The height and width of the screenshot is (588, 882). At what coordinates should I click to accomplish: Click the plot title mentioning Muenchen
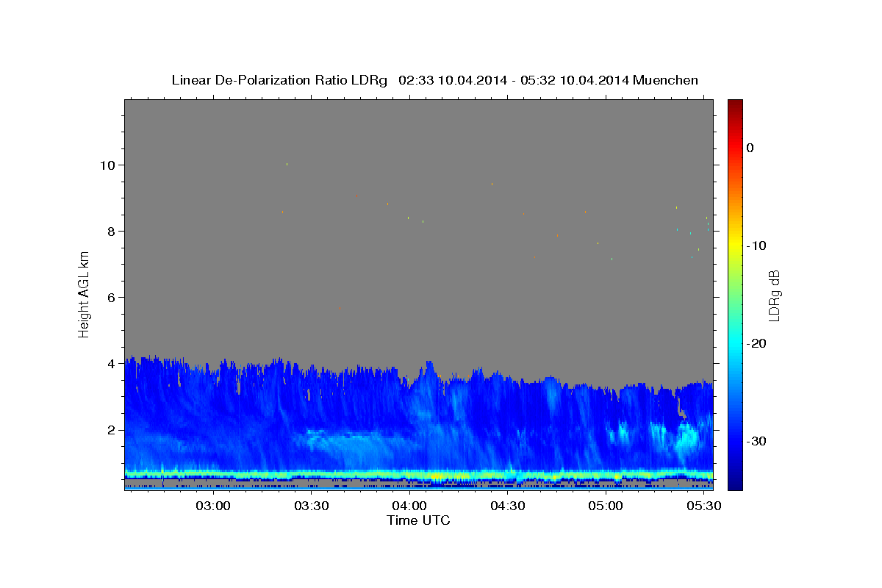(434, 80)
